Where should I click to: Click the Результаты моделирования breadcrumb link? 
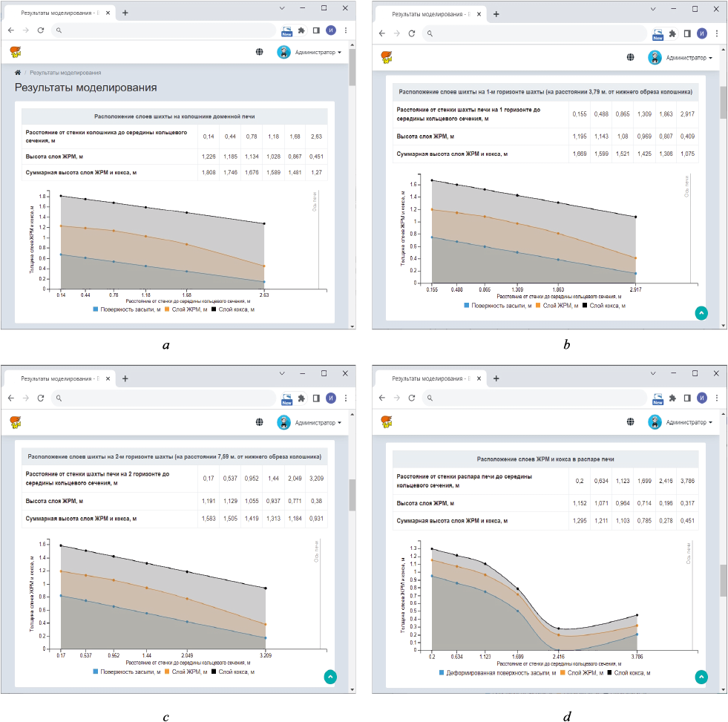[x=65, y=73]
